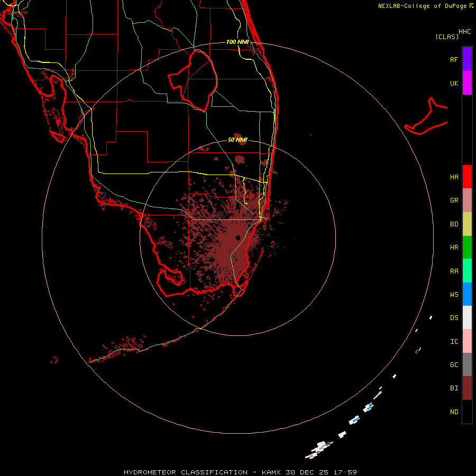
Task: Click the DS white legend swatch
Action: click(x=467, y=317)
